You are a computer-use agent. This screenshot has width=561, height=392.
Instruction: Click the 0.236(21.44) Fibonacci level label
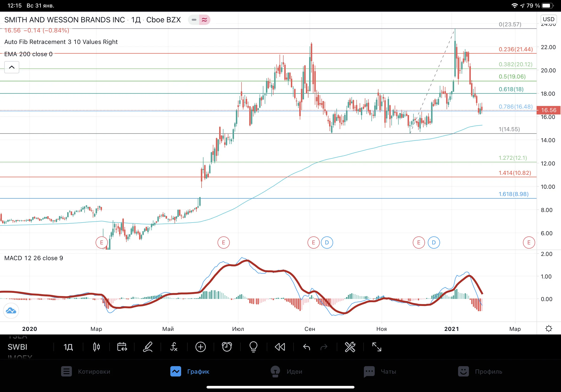516,49
